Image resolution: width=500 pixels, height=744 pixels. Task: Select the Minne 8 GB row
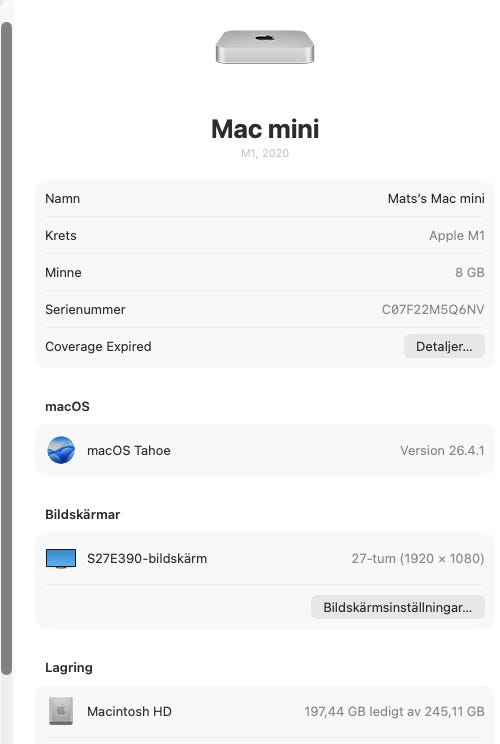coord(265,272)
